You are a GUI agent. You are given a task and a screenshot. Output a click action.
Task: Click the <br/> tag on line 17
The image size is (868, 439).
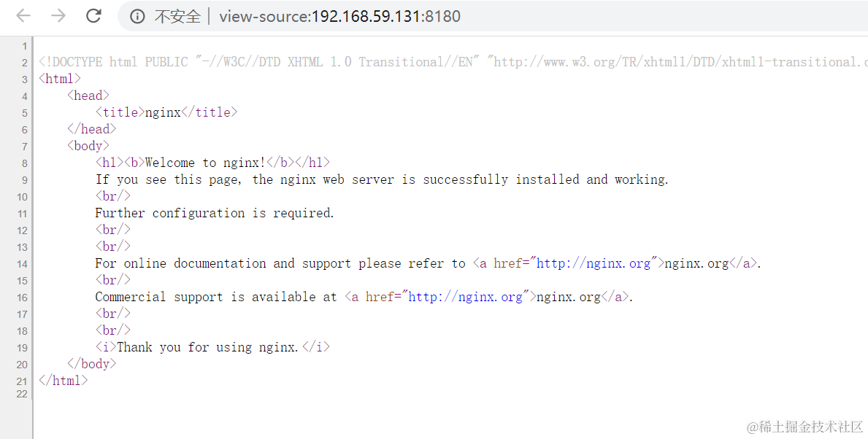click(113, 314)
